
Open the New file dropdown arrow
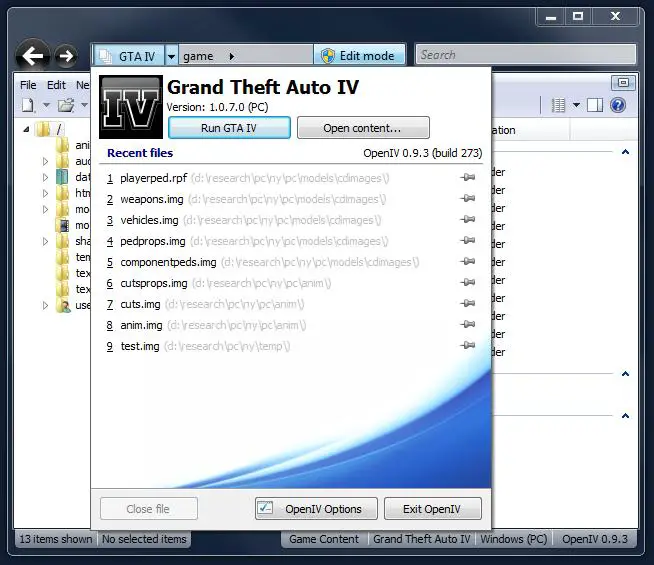pos(46,105)
